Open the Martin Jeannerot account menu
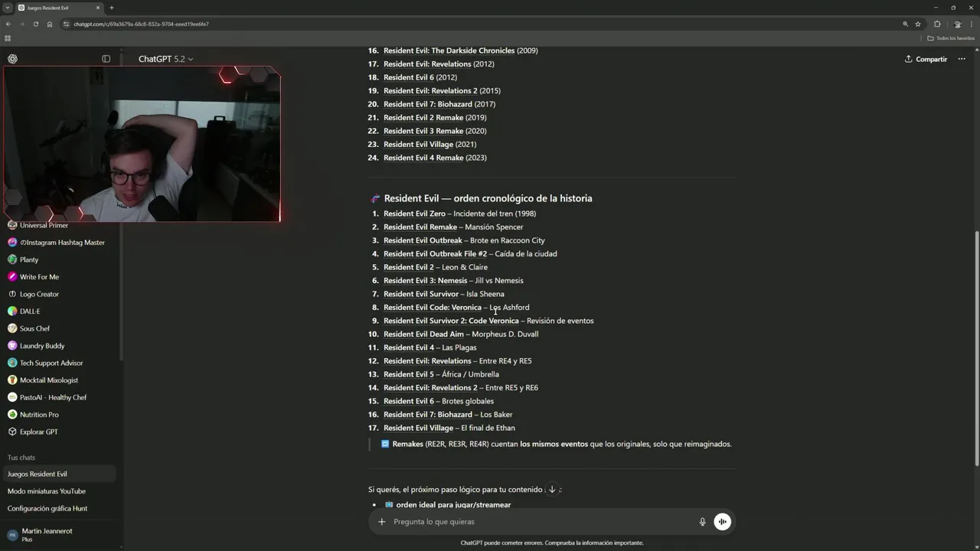The height and width of the screenshot is (551, 980). click(58, 535)
